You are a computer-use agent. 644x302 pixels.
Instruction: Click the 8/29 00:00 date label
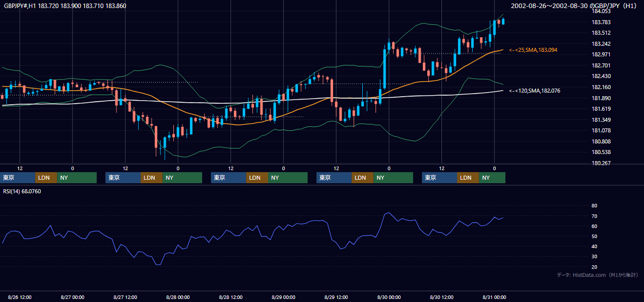point(283,297)
